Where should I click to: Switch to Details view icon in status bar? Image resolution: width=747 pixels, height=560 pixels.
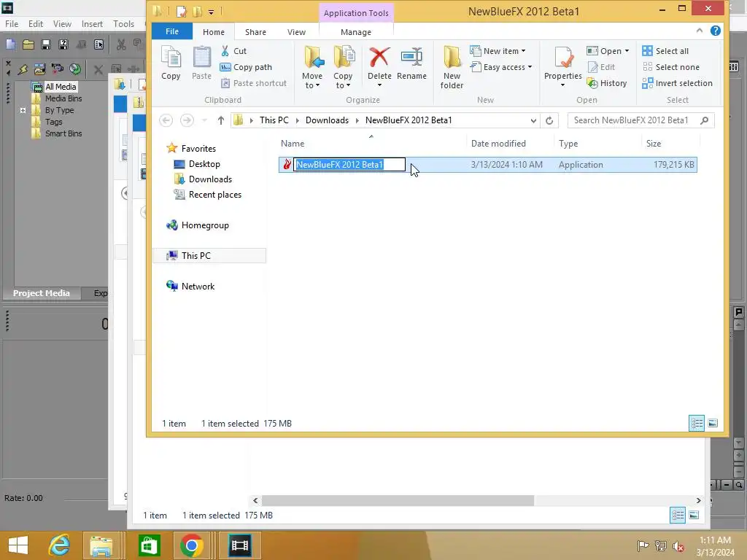(x=697, y=424)
